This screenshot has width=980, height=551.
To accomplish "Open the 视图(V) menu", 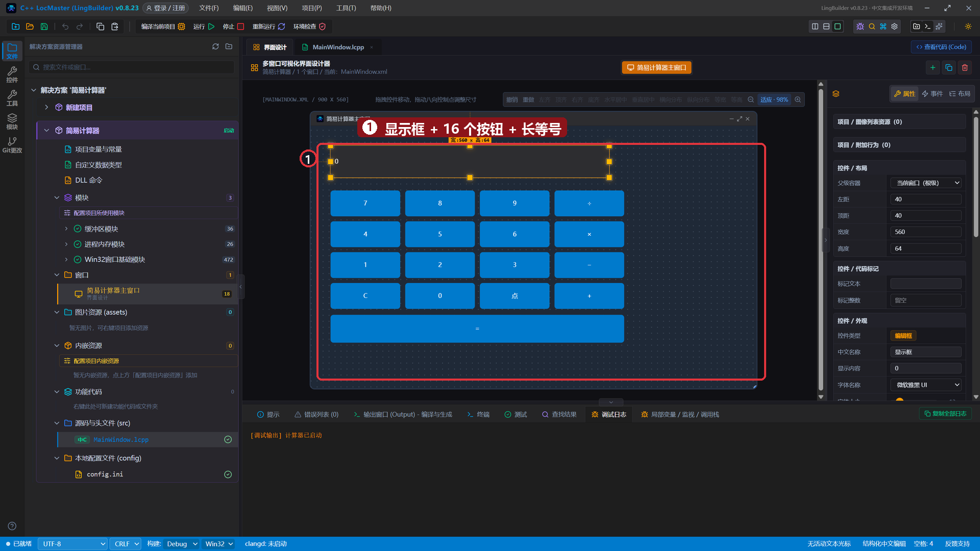I will coord(277,8).
